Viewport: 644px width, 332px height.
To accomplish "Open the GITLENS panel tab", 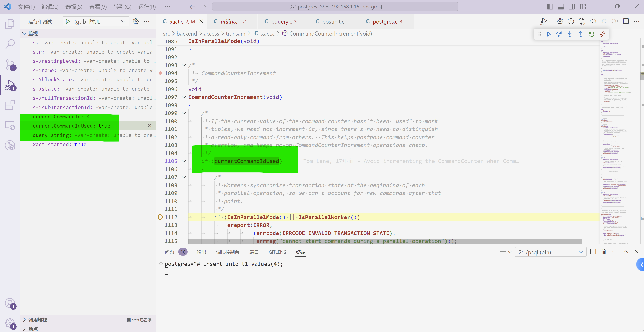I will (277, 252).
